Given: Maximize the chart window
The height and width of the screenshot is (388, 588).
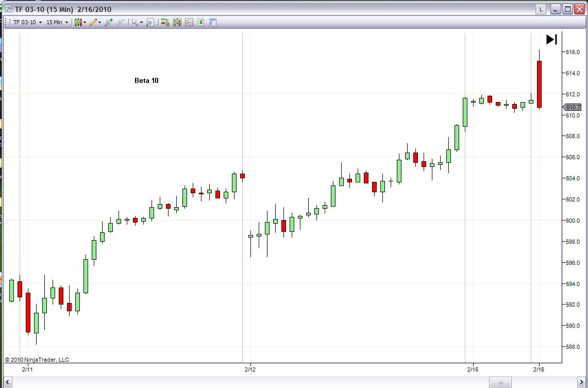Looking at the screenshot, I should pyautogui.click(x=568, y=9).
